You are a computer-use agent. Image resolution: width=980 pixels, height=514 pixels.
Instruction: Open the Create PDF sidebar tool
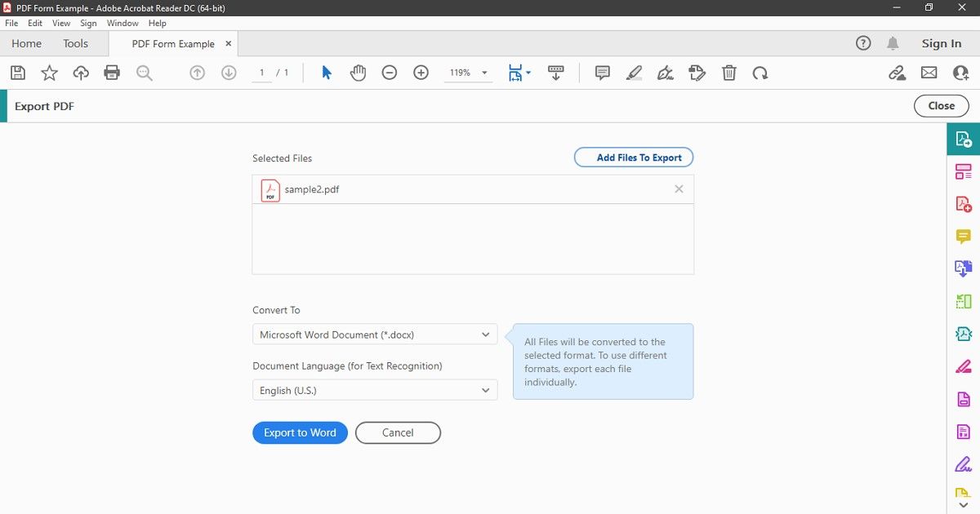(x=964, y=204)
